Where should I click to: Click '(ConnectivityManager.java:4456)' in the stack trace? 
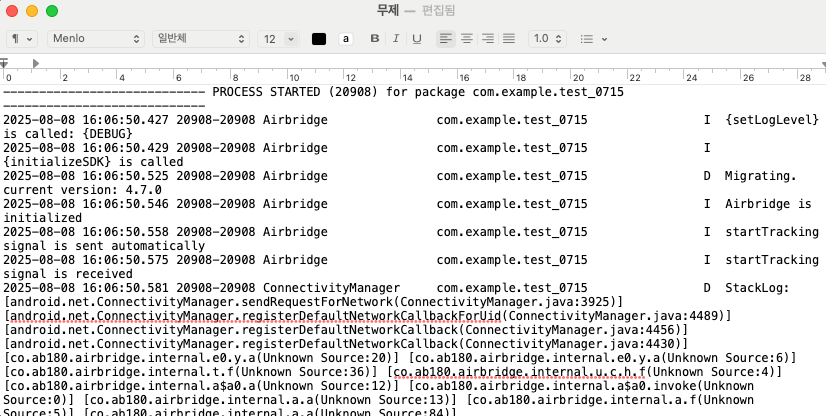pyautogui.click(x=571, y=330)
